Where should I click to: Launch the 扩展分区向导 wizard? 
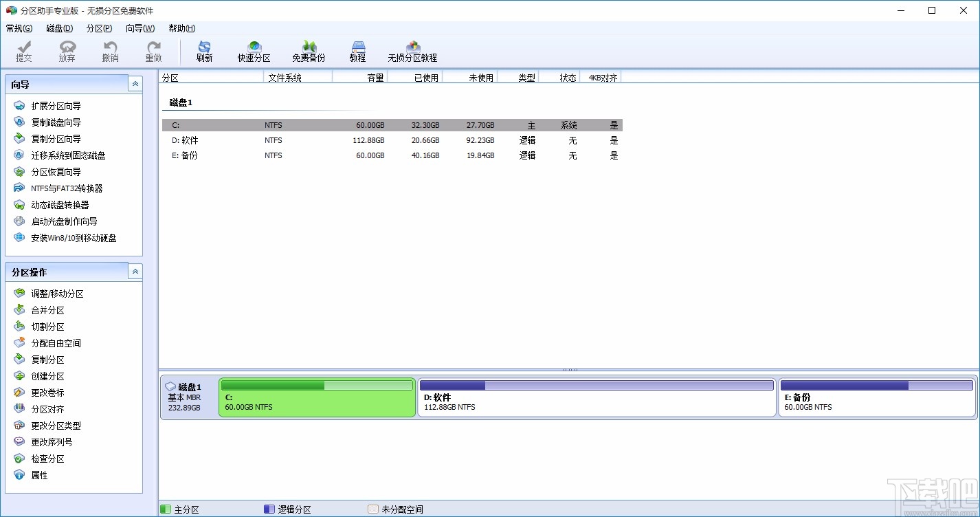(56, 106)
